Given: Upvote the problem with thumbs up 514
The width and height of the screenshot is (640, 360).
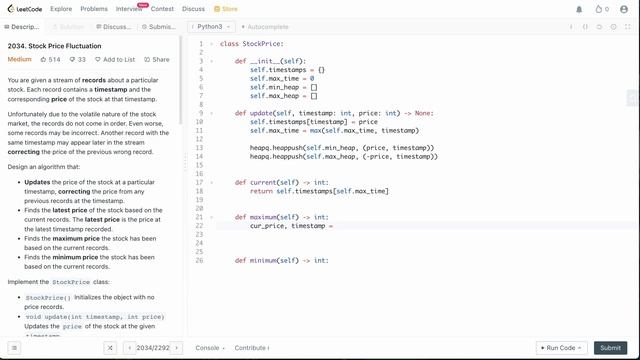Looking at the screenshot, I should tap(50, 60).
